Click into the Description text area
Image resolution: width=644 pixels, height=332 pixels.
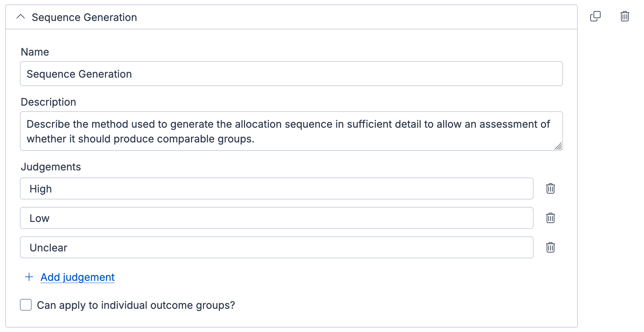[291, 131]
